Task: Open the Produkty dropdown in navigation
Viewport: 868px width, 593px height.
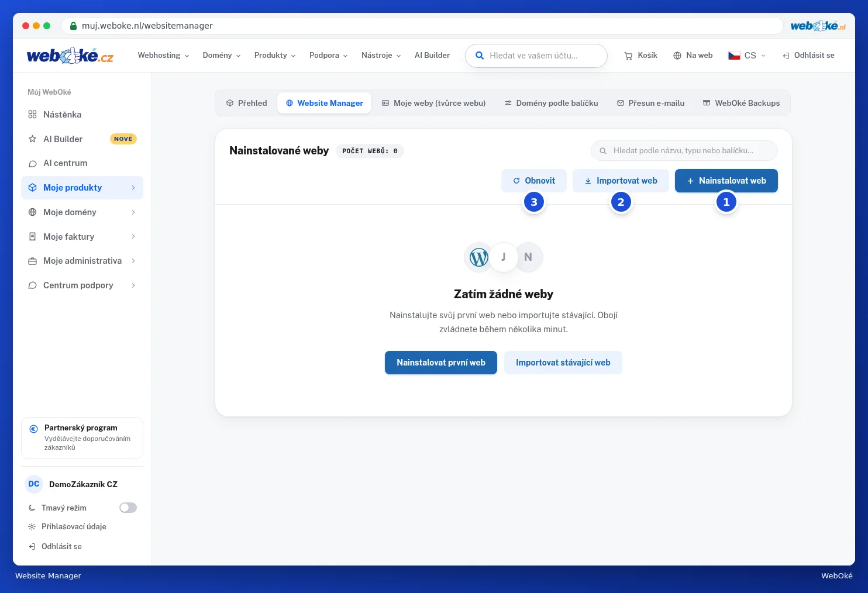Action: pos(275,56)
